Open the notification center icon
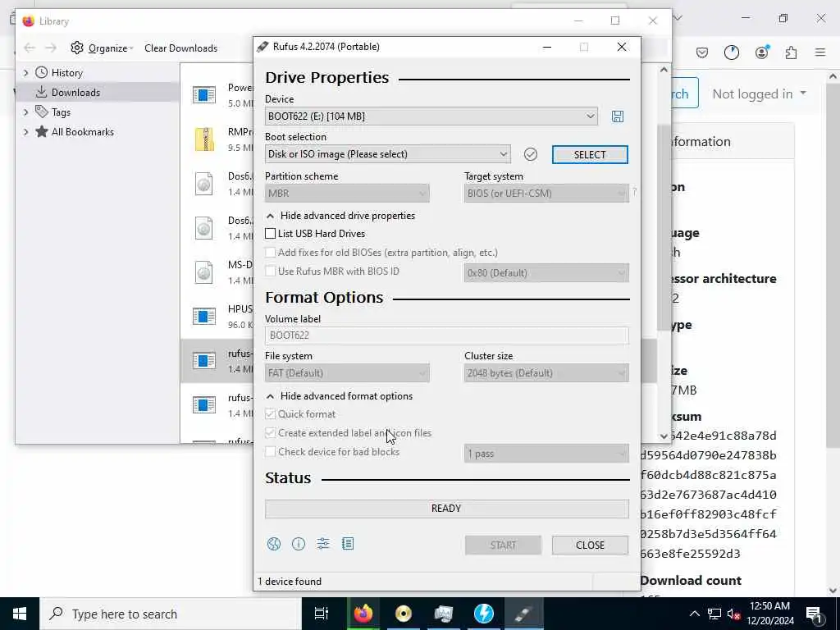 (814, 614)
